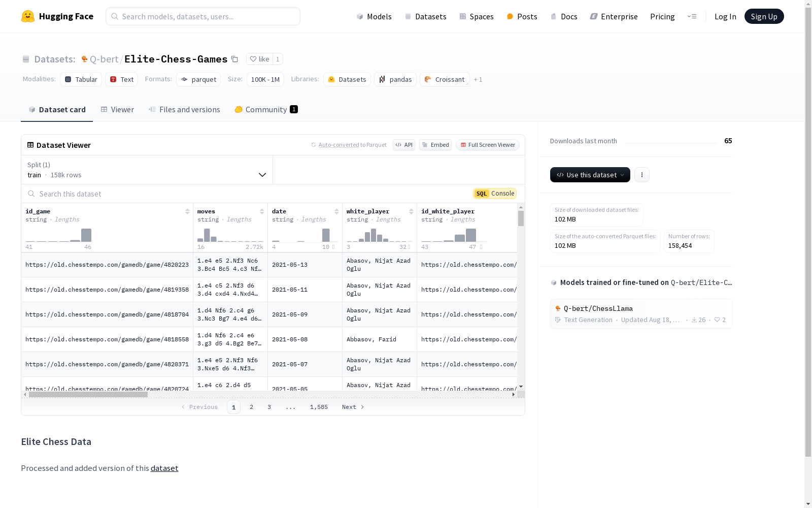This screenshot has width=812, height=508.
Task: Click Log In
Action: [725, 16]
